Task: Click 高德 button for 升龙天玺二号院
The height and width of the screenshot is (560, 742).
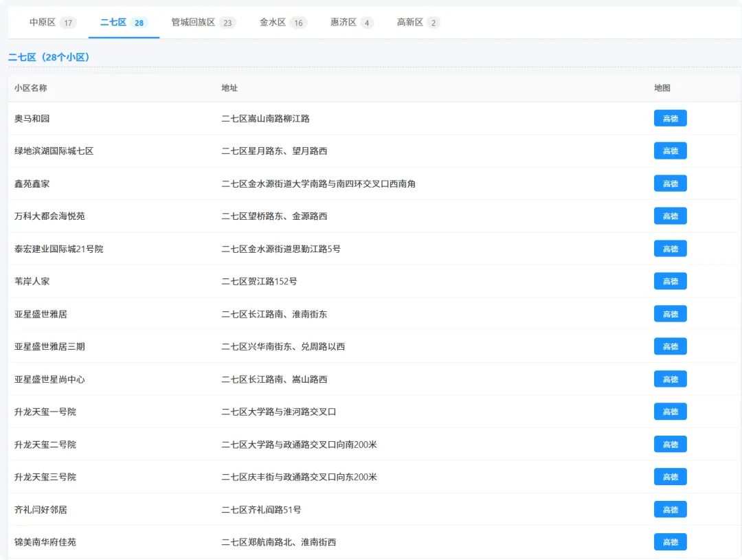Action: [x=670, y=445]
